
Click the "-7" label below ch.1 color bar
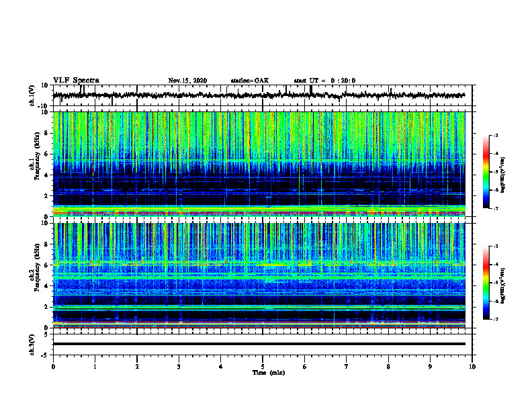pos(495,208)
